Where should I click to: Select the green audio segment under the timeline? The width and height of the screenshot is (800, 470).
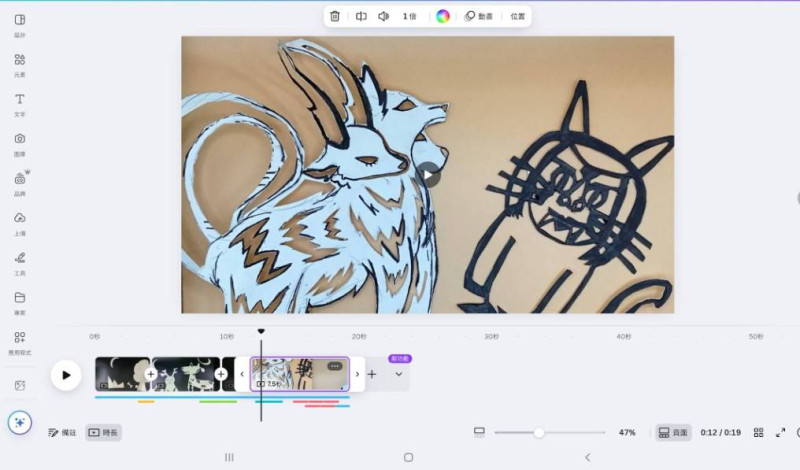tap(218, 402)
